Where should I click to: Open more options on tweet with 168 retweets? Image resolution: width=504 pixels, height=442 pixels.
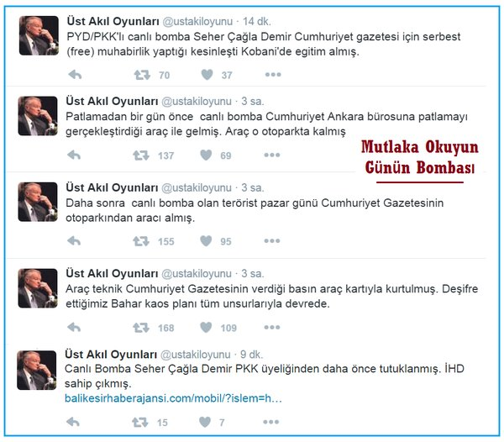[272, 327]
